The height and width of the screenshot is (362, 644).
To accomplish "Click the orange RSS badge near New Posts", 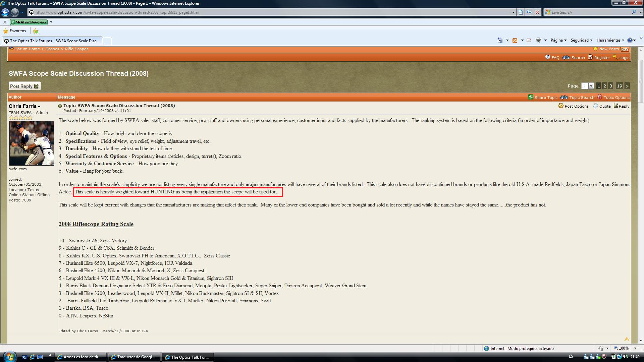I will click(625, 49).
